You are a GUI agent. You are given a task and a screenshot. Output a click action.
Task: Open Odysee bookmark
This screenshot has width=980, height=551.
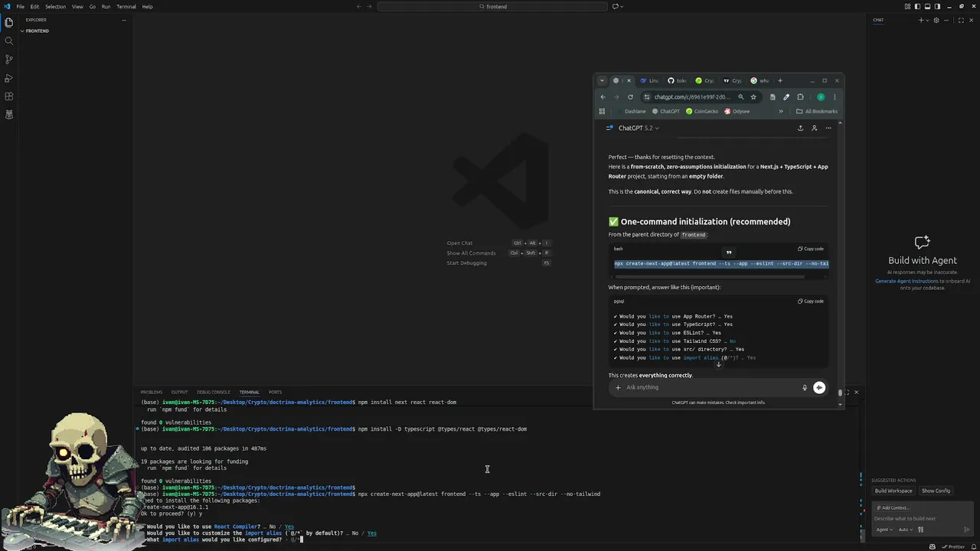737,111
